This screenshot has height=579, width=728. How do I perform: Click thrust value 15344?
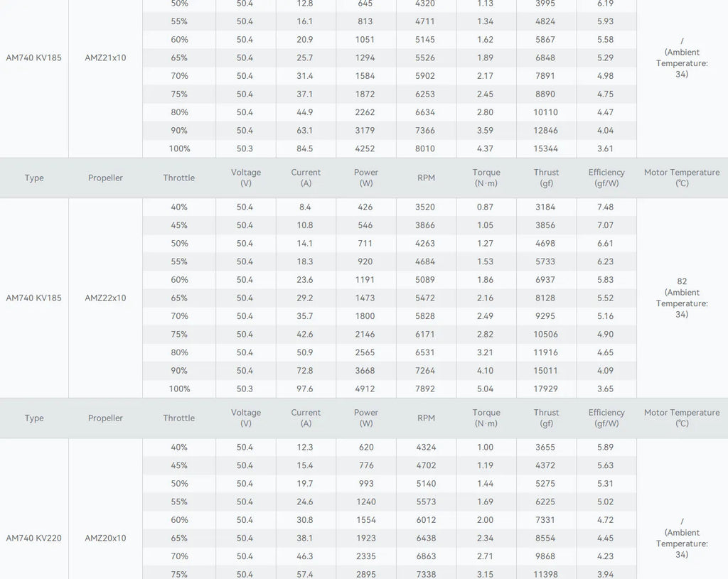point(545,148)
